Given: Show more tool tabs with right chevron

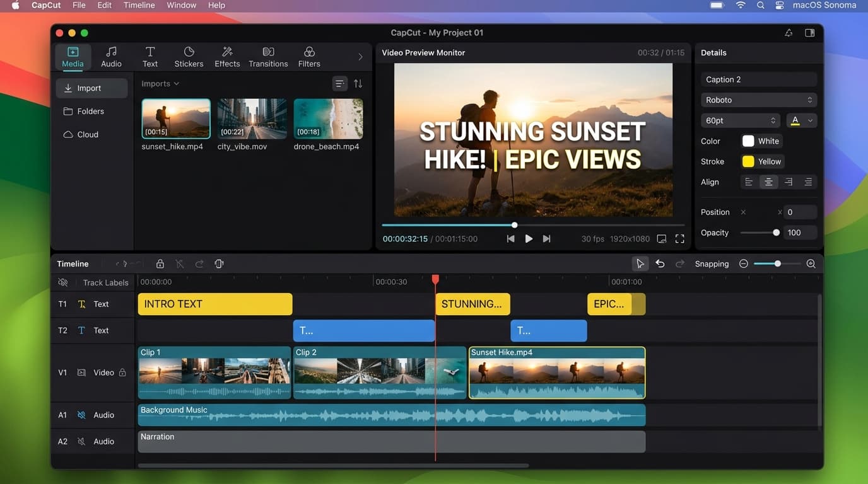Looking at the screenshot, I should [x=360, y=57].
